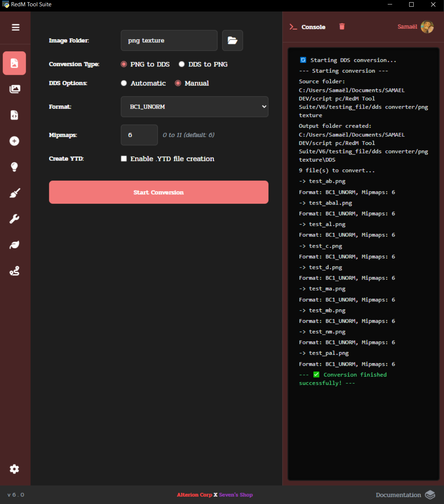Click the Samaël profile avatar

pos(427,27)
